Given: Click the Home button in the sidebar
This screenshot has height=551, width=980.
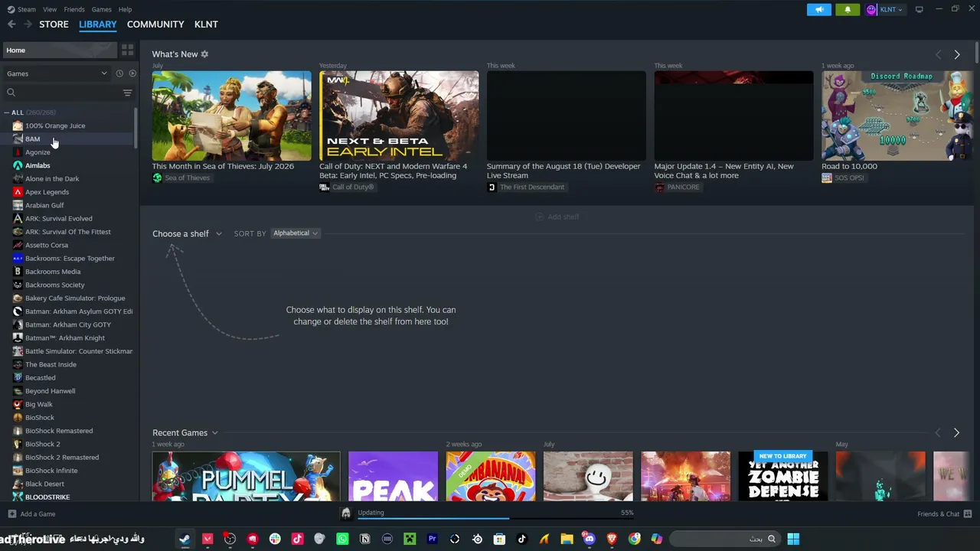Looking at the screenshot, I should point(60,50).
